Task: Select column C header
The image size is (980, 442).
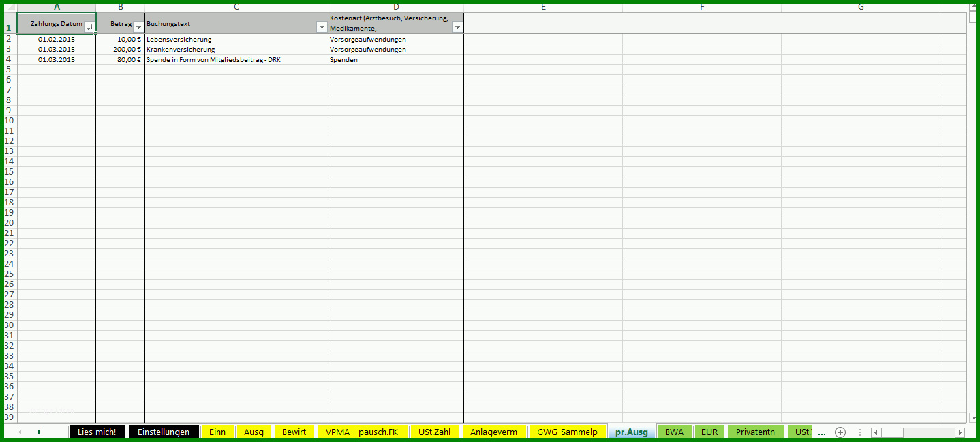Action: 236,7
